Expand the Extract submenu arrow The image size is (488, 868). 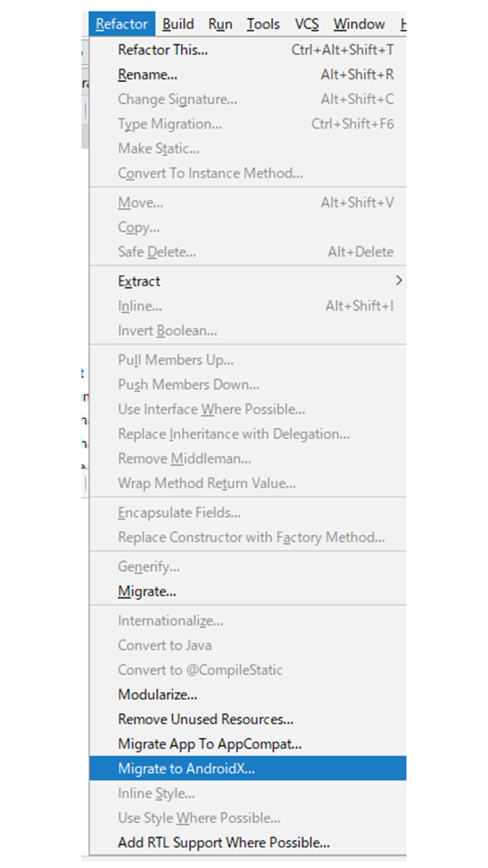click(x=399, y=281)
